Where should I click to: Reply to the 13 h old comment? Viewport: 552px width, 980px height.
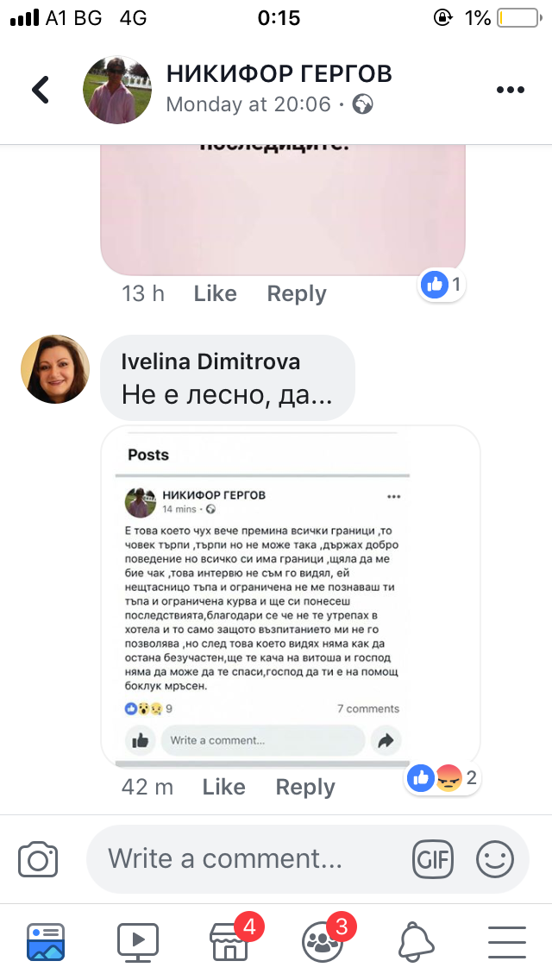click(x=297, y=293)
